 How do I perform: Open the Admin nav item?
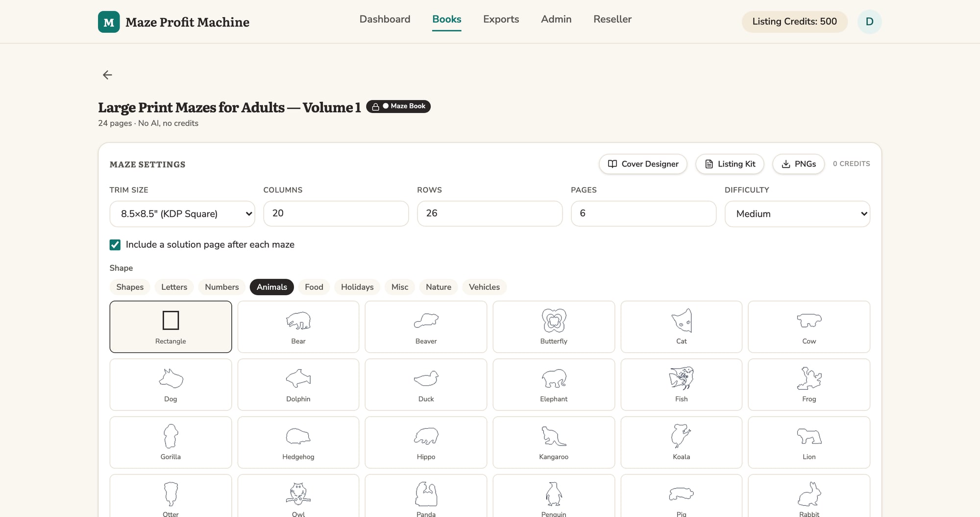click(556, 19)
